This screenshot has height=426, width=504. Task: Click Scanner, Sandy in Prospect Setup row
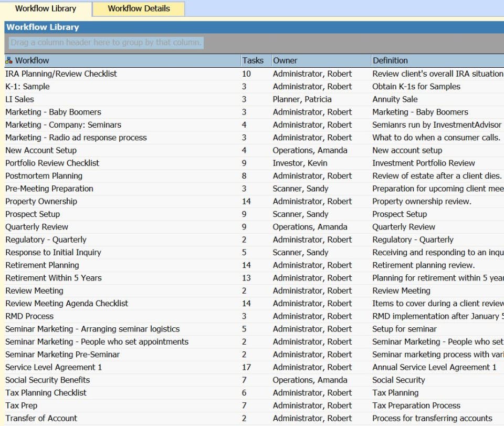[300, 214]
